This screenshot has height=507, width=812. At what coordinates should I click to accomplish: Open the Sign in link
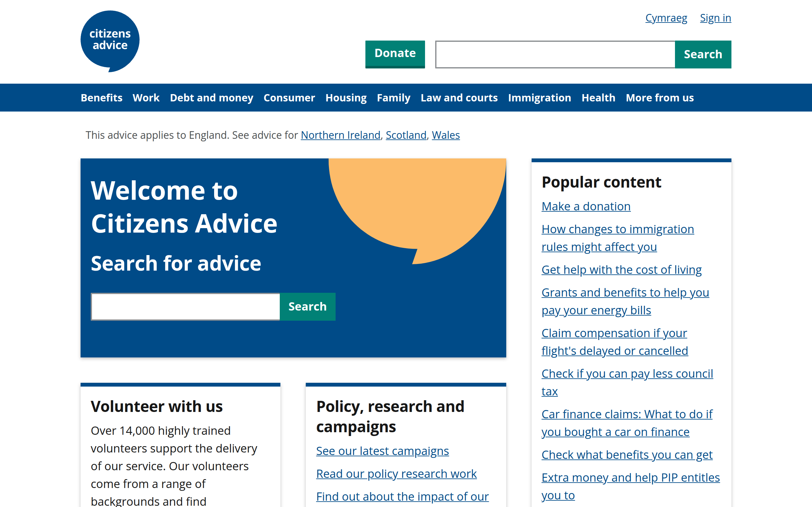[x=715, y=18]
